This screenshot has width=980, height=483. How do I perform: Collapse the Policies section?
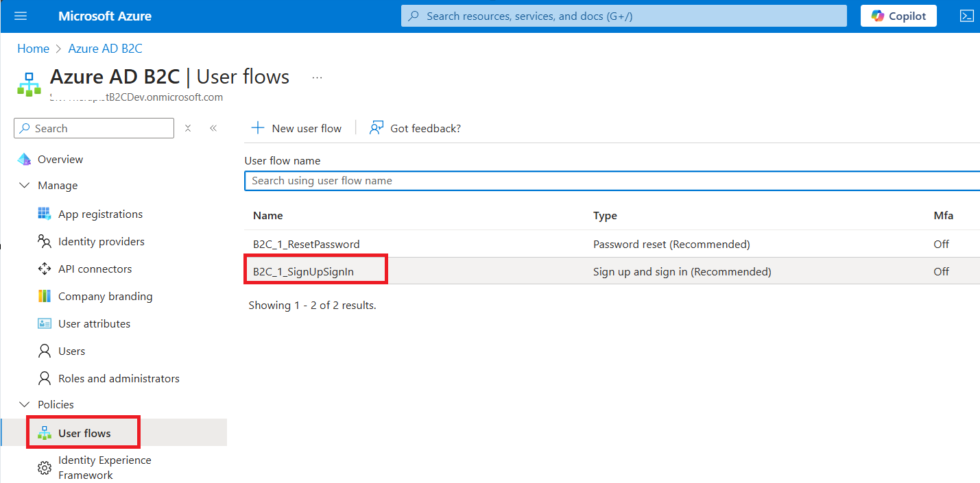[25, 405]
